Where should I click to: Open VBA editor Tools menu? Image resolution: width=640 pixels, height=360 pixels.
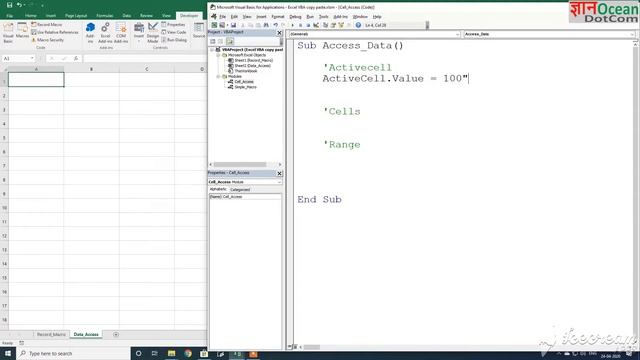coord(324,17)
